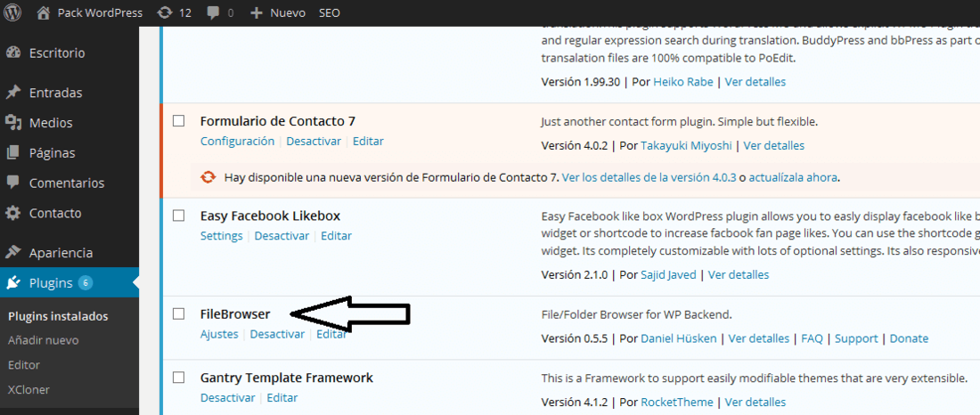Open the Nuevo menu in admin bar

(x=288, y=12)
